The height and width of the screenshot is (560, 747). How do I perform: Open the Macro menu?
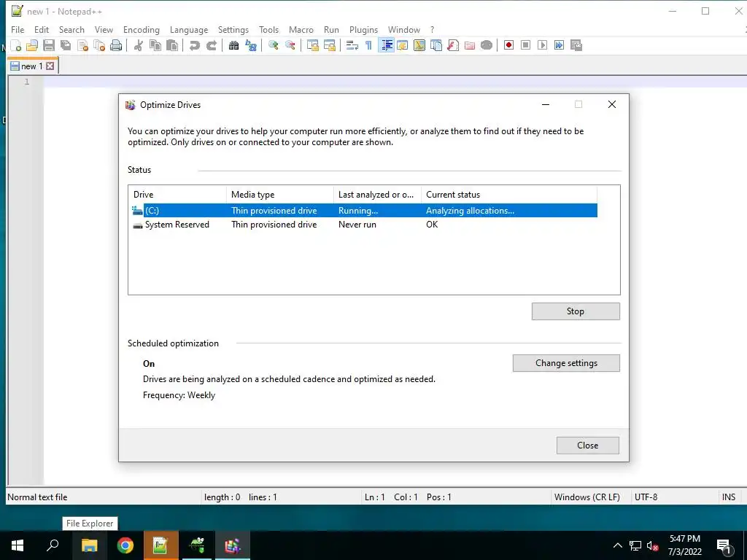click(301, 29)
